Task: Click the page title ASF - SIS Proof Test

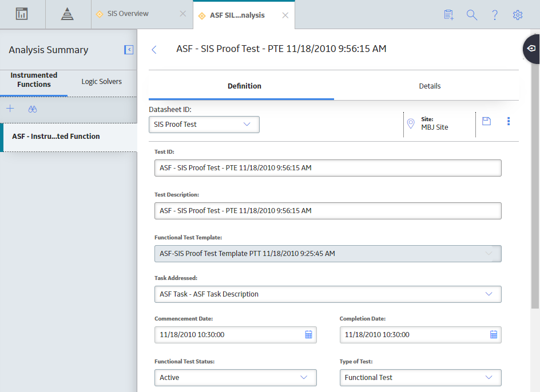Action: (281, 49)
